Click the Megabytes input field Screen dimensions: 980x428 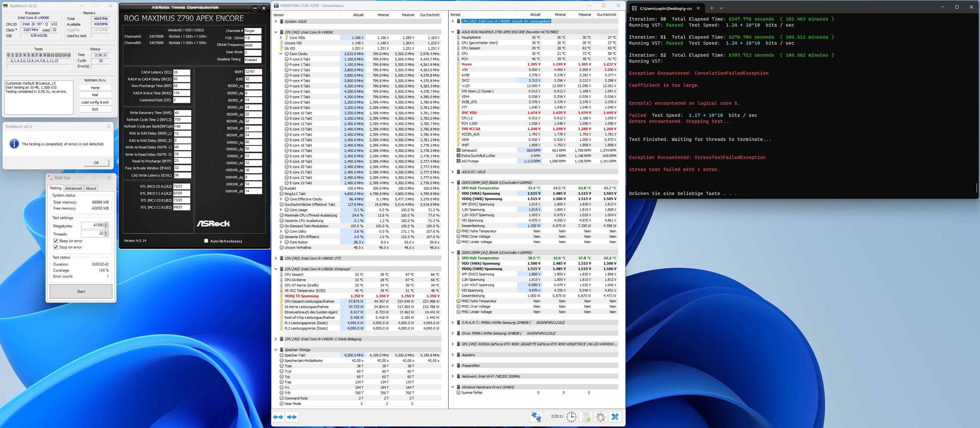pos(92,225)
